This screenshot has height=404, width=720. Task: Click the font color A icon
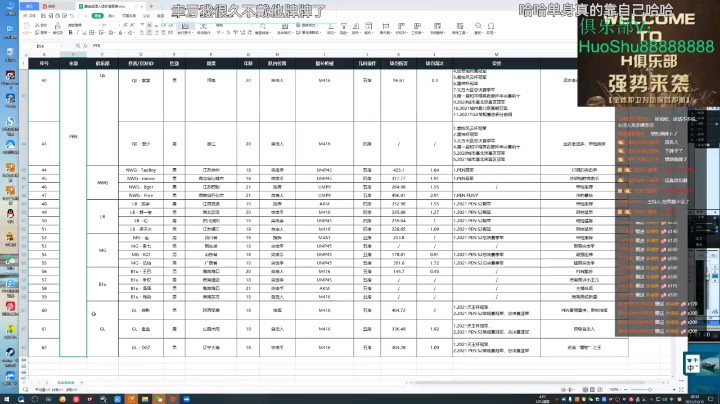120,33
